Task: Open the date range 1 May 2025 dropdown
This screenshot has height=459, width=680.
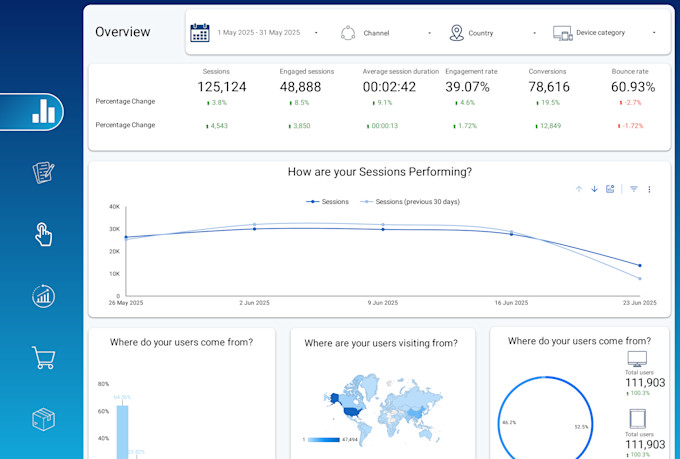Action: click(x=268, y=33)
